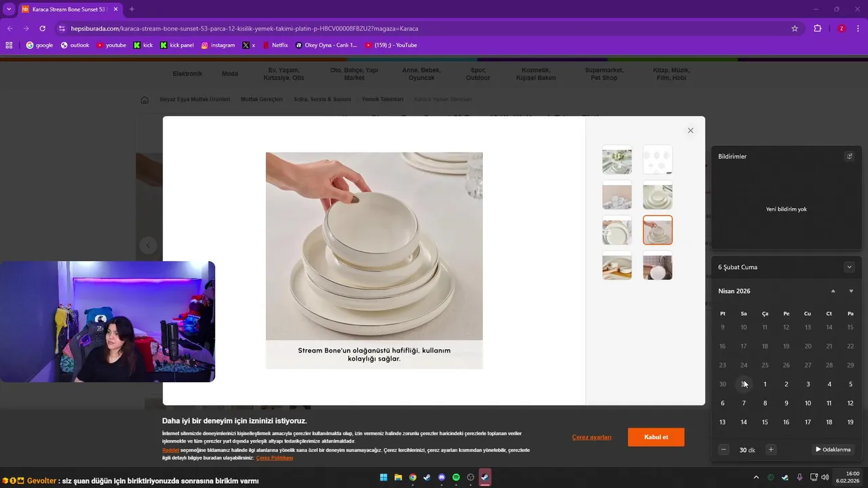Open the Süpermarket, Pet Shop menu
The height and width of the screenshot is (488, 868).
(604, 74)
